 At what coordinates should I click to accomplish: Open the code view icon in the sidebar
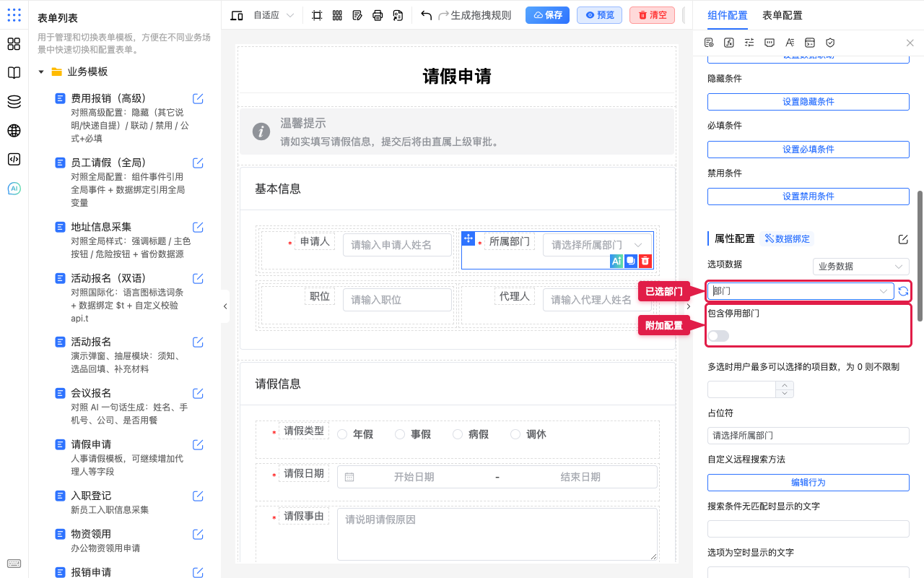14,160
